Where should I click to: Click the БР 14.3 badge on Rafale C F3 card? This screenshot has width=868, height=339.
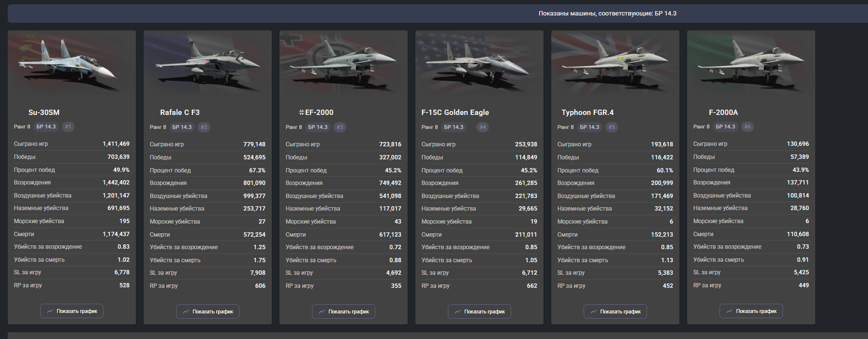(182, 127)
